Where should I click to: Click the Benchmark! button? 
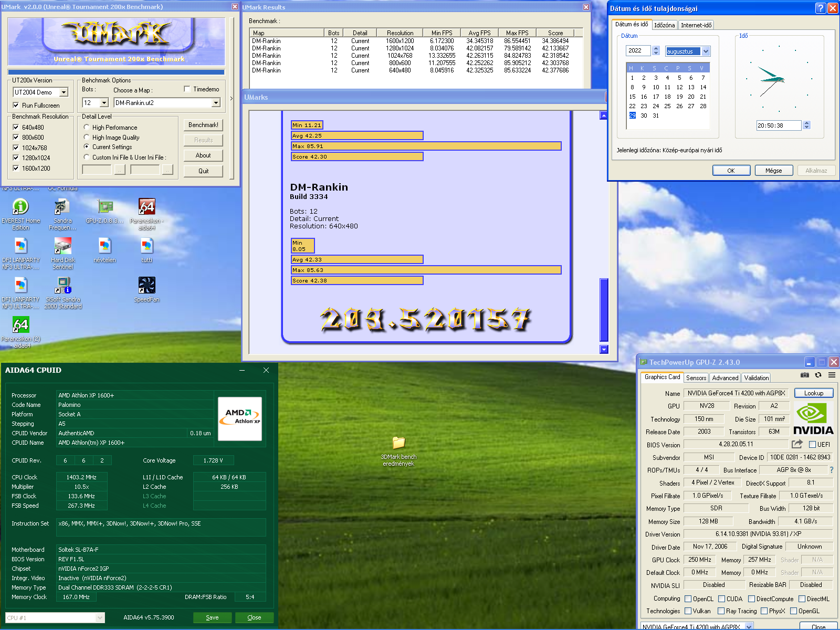pyautogui.click(x=203, y=125)
